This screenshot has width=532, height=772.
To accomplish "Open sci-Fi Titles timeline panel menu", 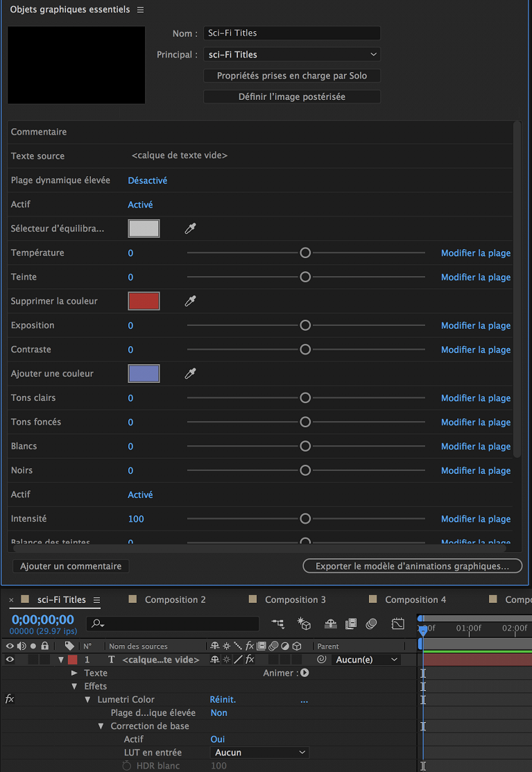I will 97,600.
